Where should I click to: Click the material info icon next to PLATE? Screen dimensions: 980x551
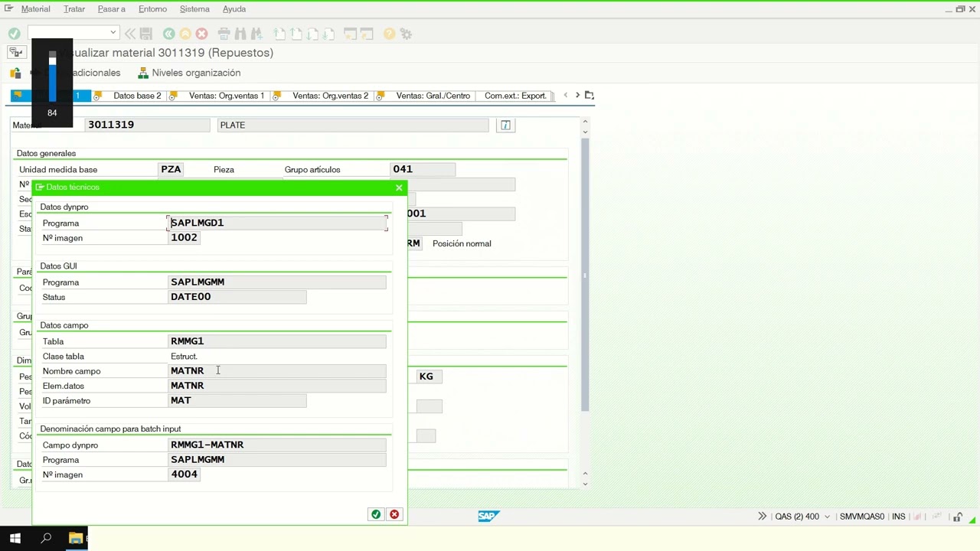(x=505, y=125)
